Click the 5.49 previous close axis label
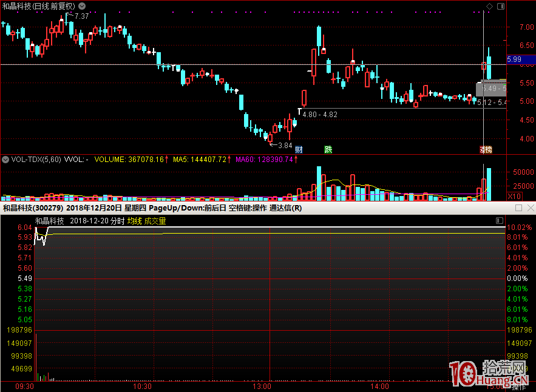Viewport: 536px width, 392px height. (x=25, y=279)
